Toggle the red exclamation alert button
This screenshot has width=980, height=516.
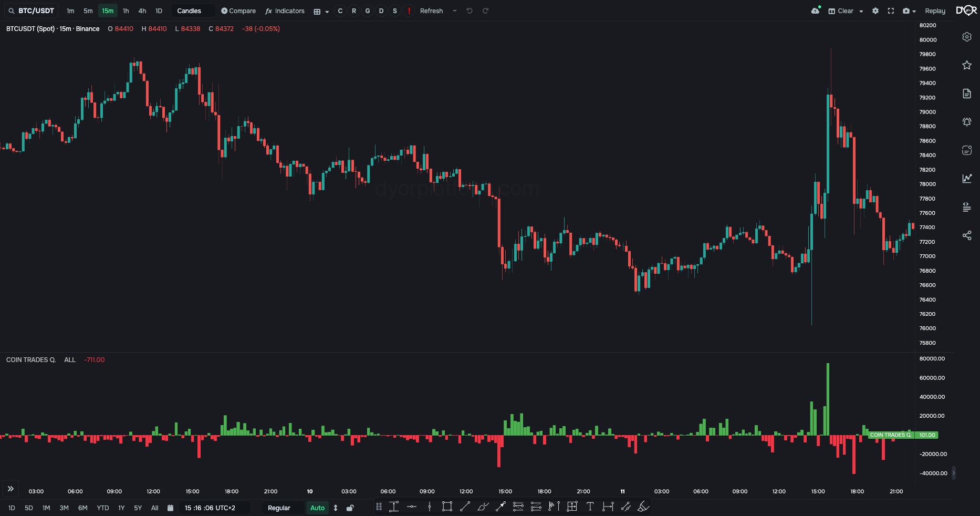click(409, 11)
